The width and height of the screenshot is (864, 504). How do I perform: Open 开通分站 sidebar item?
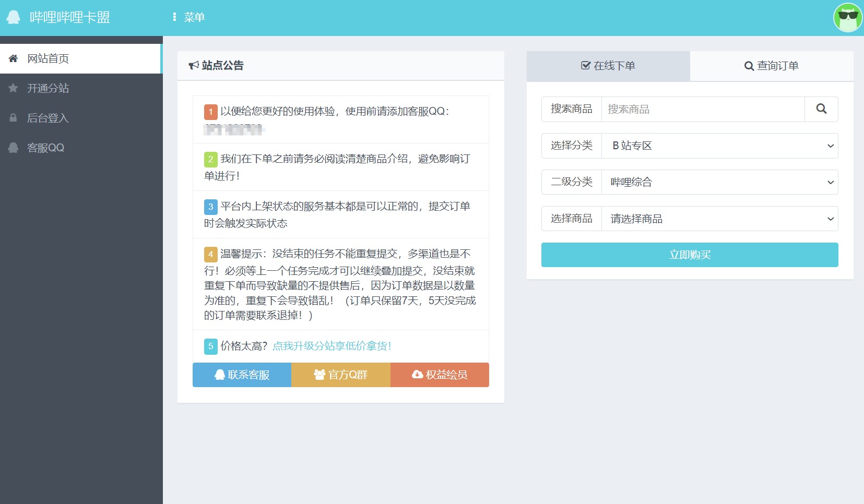coord(81,88)
